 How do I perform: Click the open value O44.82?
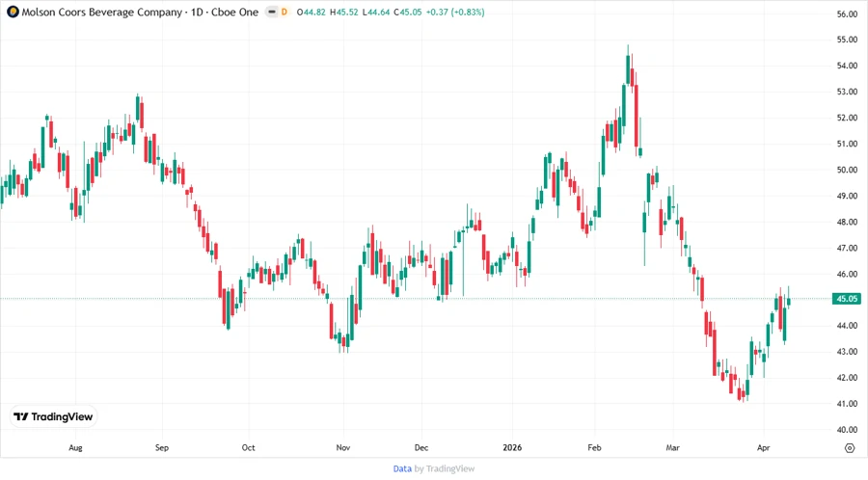tap(312, 12)
